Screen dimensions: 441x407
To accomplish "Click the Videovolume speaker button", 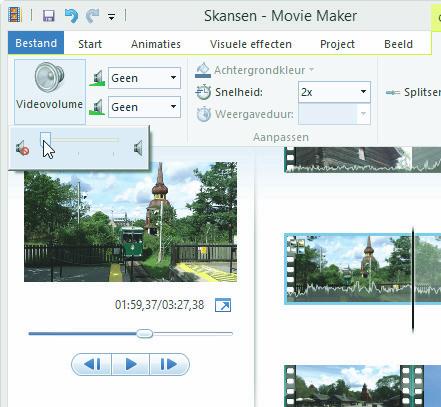I will 50,91.
